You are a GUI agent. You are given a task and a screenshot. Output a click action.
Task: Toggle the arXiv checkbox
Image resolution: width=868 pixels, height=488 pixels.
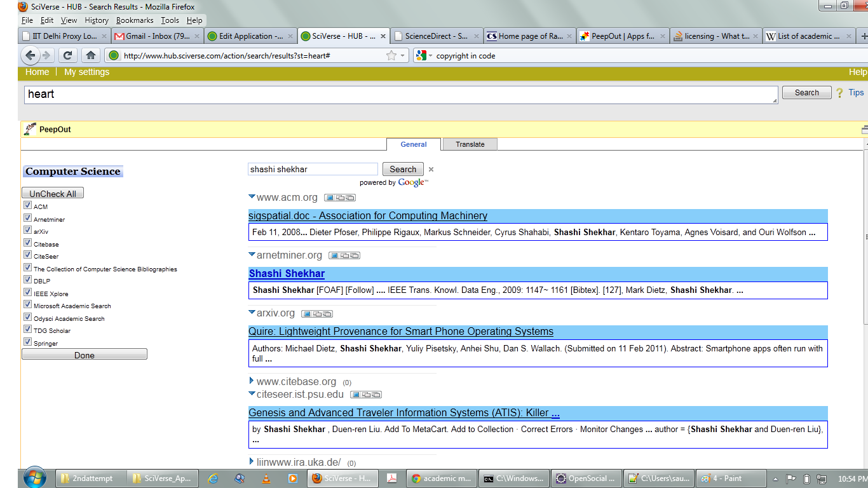pos(27,230)
